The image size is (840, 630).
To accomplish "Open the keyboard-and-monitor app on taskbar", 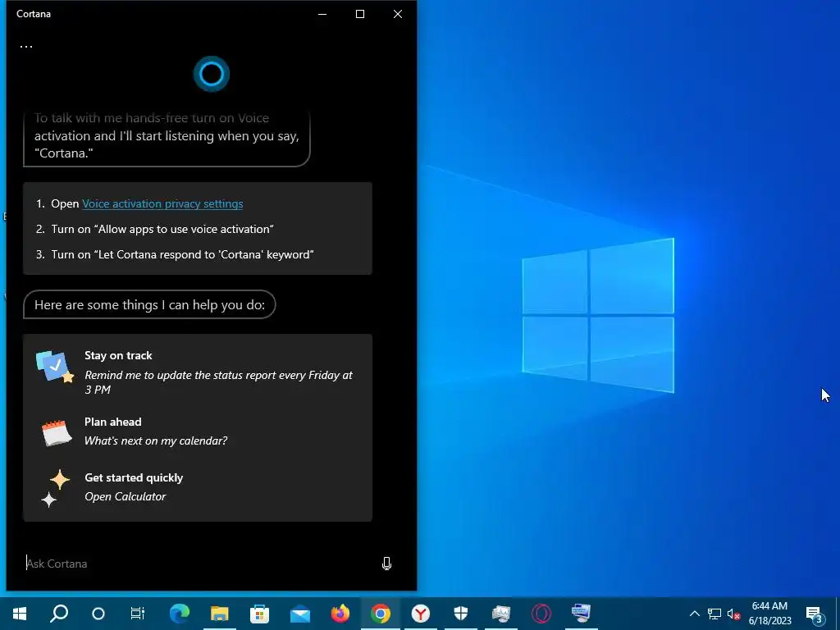I will point(582,614).
